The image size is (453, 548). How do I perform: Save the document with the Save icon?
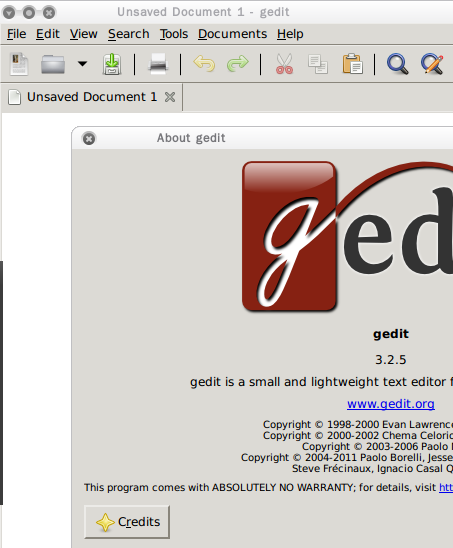point(112,64)
